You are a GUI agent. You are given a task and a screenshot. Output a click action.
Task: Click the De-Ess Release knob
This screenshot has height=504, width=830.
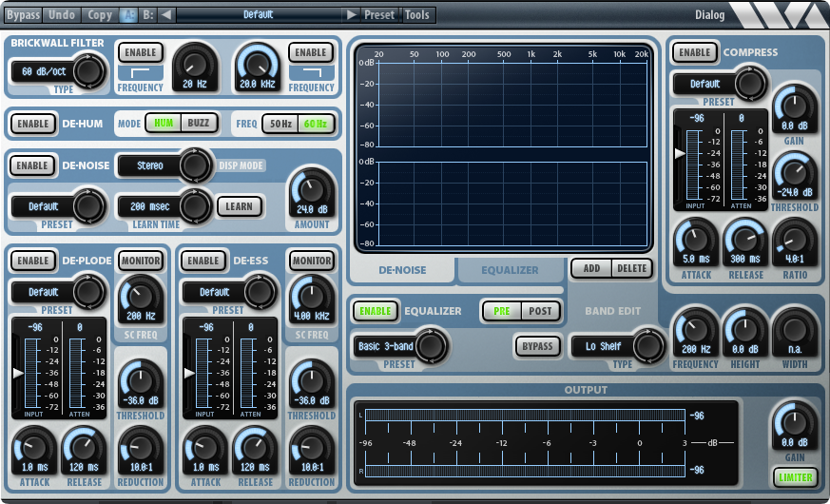pyautogui.click(x=255, y=448)
